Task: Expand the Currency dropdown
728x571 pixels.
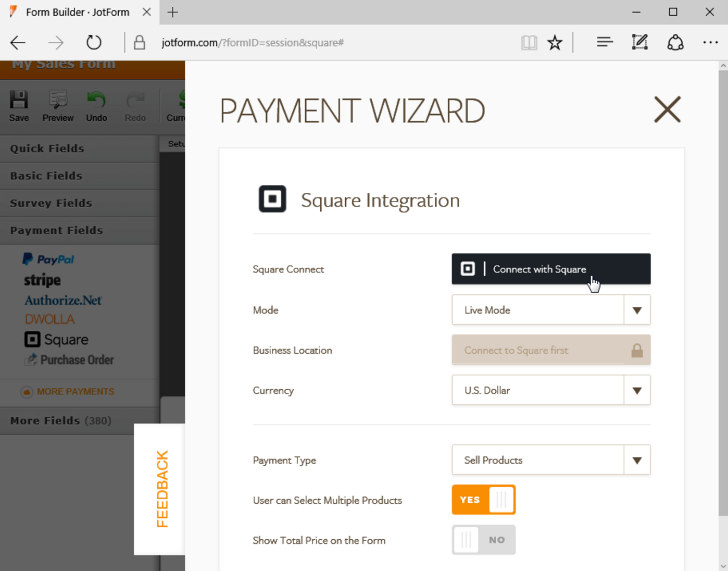Action: click(x=636, y=390)
